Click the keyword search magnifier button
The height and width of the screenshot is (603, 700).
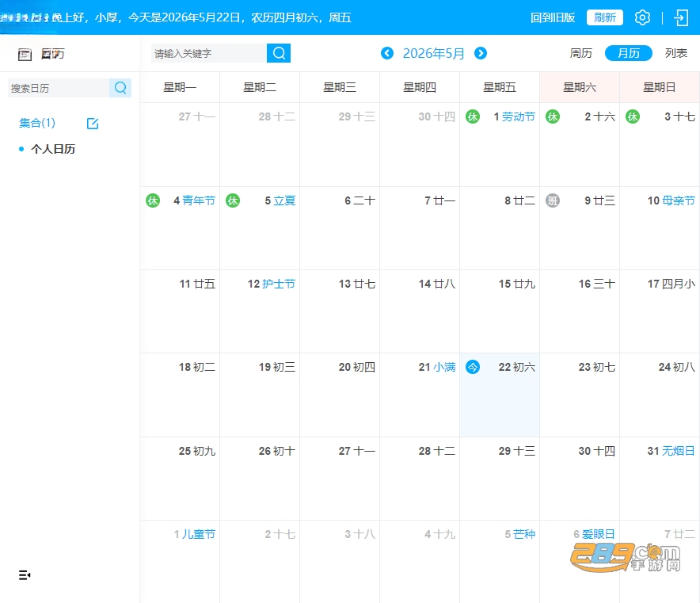click(x=279, y=53)
